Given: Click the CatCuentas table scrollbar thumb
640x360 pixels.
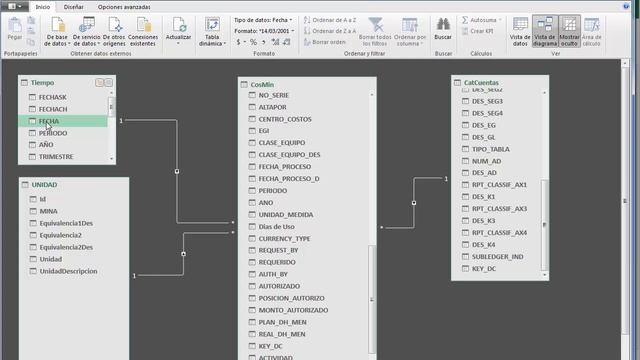Looking at the screenshot, I should [544, 224].
